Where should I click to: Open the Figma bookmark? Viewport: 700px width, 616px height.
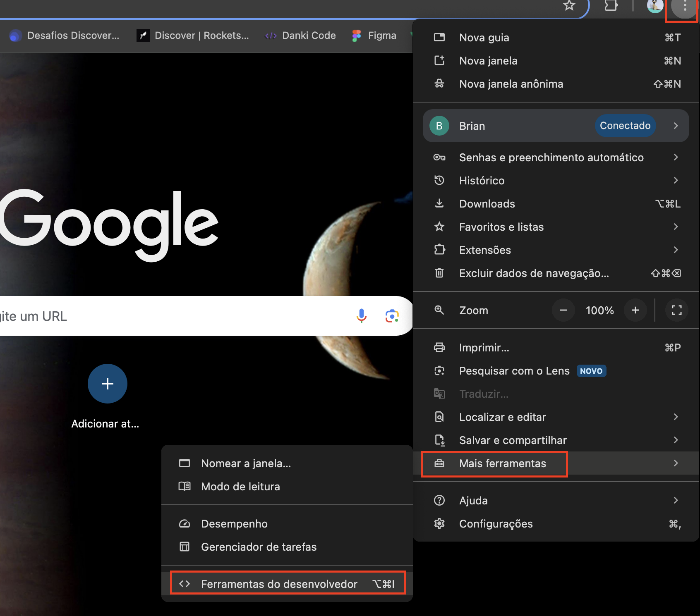(374, 36)
